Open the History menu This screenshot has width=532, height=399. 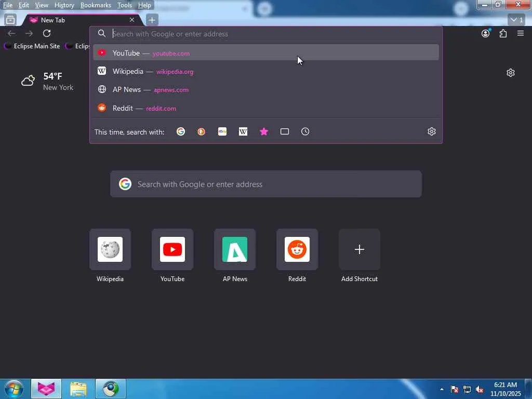click(x=64, y=5)
